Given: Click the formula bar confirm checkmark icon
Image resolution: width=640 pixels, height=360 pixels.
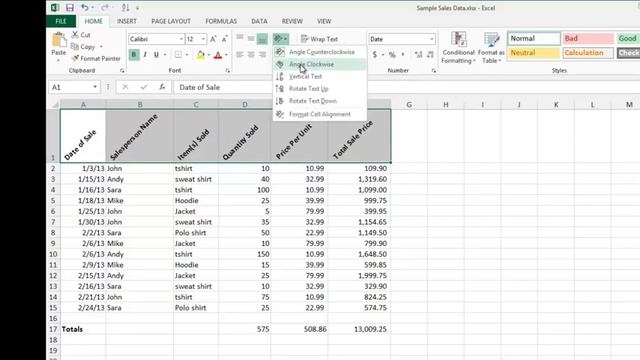Looking at the screenshot, I should point(144,87).
